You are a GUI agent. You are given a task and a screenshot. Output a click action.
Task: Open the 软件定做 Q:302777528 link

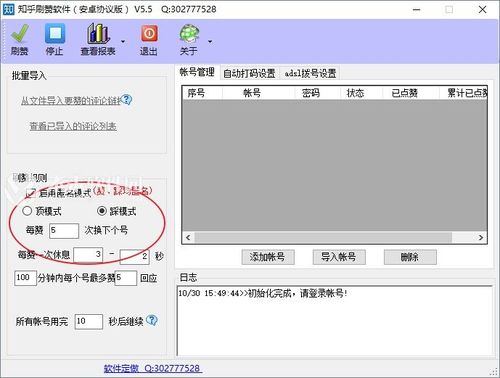coord(152,368)
